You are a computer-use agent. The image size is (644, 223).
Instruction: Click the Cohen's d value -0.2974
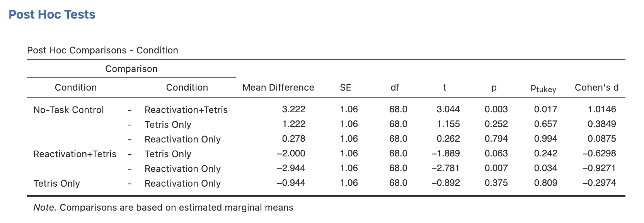point(599,183)
